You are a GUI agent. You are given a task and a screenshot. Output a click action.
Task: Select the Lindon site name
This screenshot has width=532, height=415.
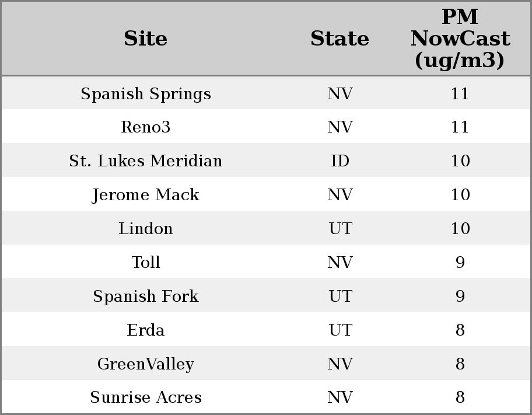(146, 229)
